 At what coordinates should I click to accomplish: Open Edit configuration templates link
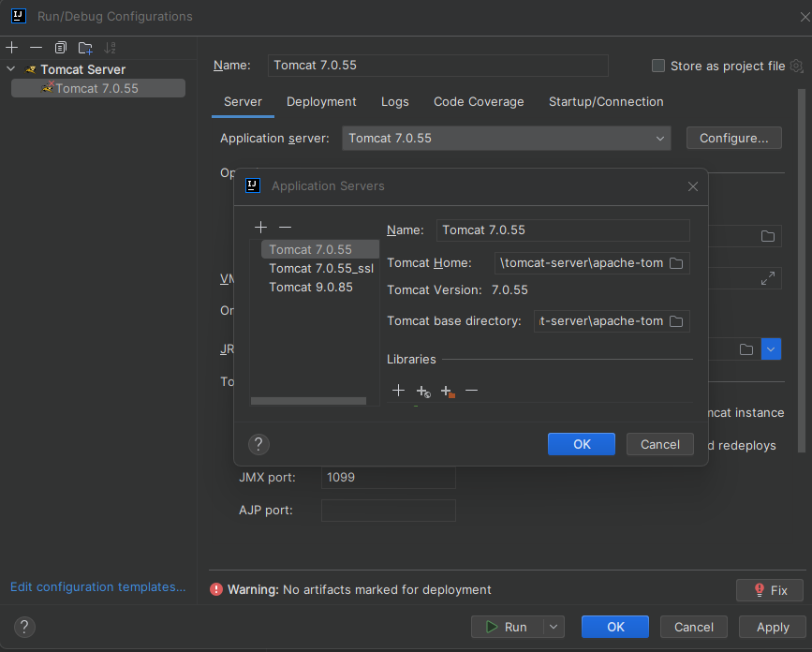[x=98, y=586]
